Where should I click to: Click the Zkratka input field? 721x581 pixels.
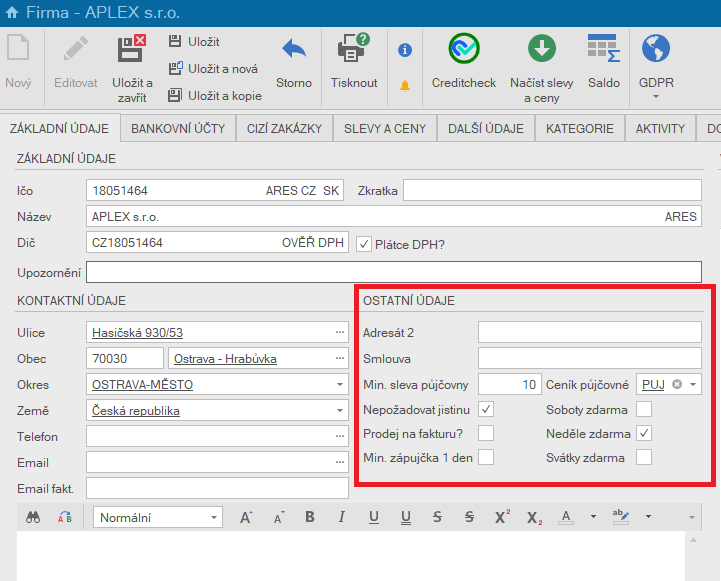coord(552,190)
